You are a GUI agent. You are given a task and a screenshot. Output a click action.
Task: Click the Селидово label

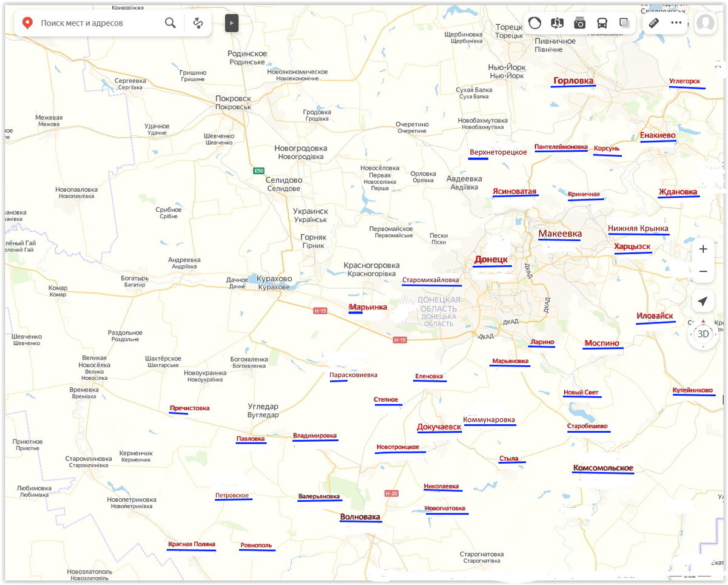284,181
